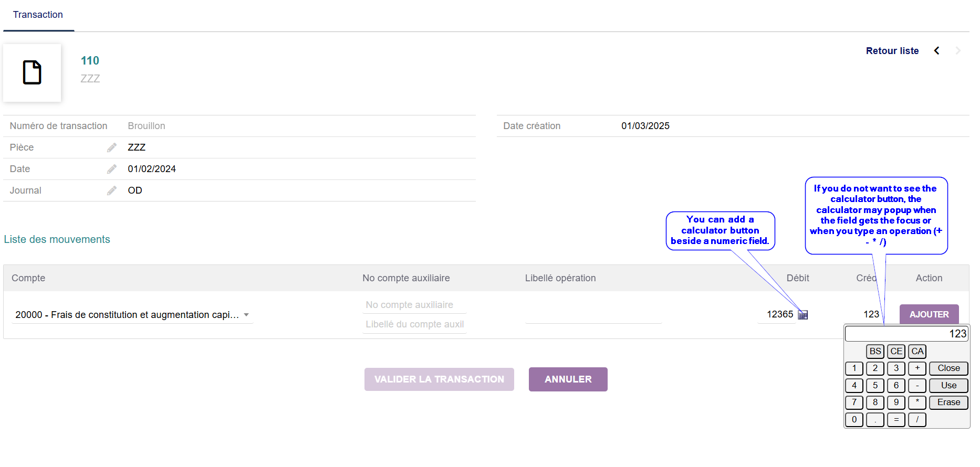Click the calculator icon beside Débit field
This screenshot has width=980, height=467.
[802, 315]
